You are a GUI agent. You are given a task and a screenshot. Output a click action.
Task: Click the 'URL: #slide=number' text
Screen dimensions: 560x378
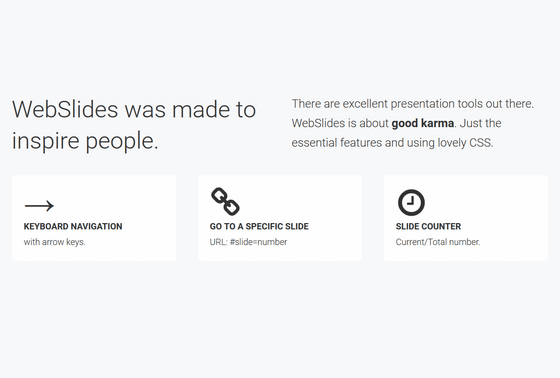pos(248,242)
